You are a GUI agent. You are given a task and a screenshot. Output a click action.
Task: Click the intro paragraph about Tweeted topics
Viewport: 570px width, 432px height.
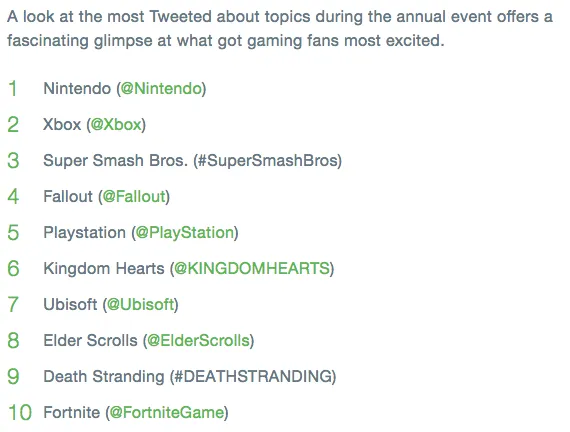(280, 28)
